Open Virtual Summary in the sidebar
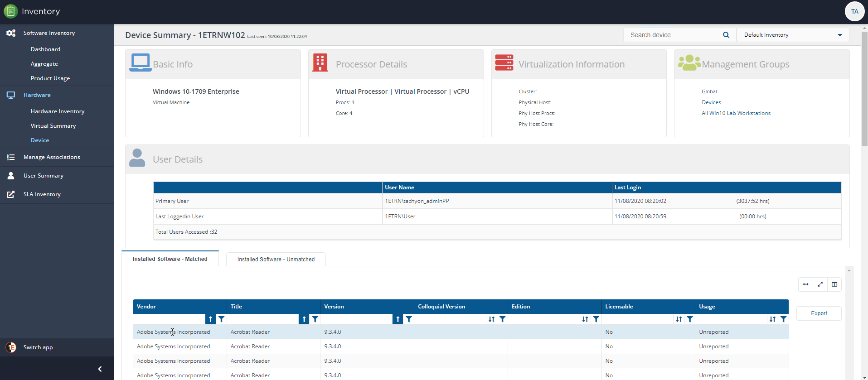The width and height of the screenshot is (868, 380). tap(53, 126)
